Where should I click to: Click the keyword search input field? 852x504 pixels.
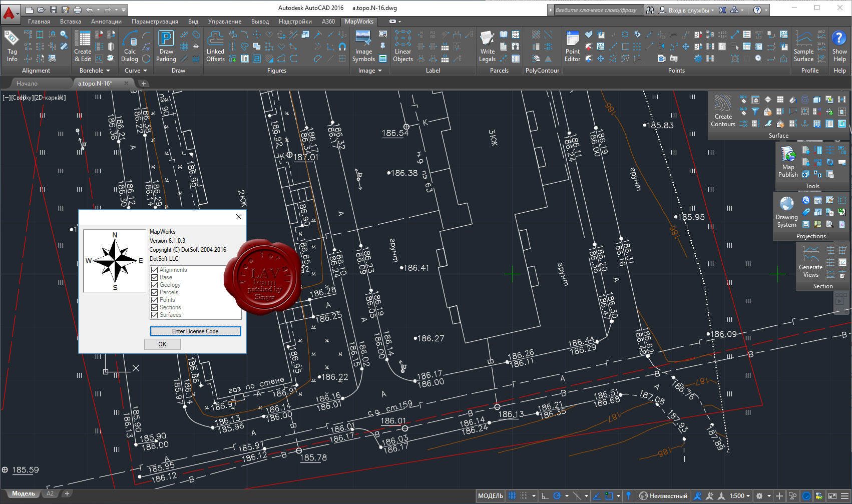tap(598, 10)
